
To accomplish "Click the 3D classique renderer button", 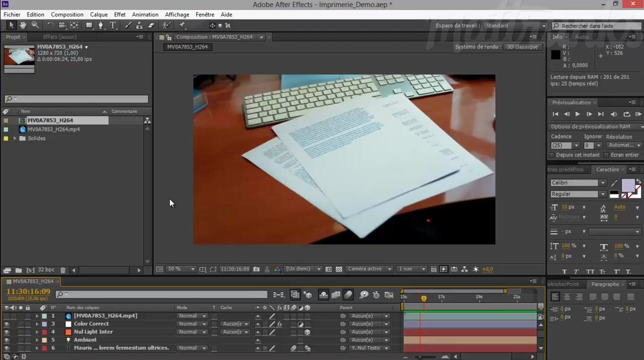I will coord(522,47).
